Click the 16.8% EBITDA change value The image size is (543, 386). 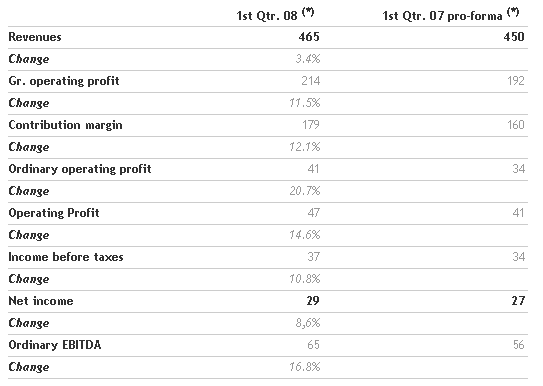[305, 367]
